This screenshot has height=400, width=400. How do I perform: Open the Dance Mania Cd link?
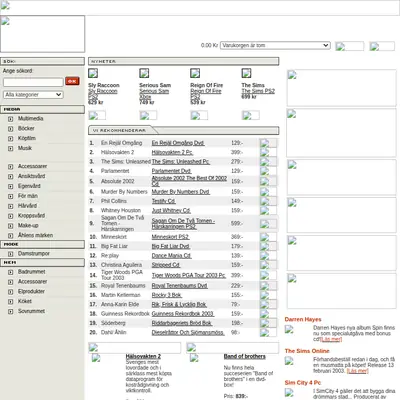(x=171, y=256)
